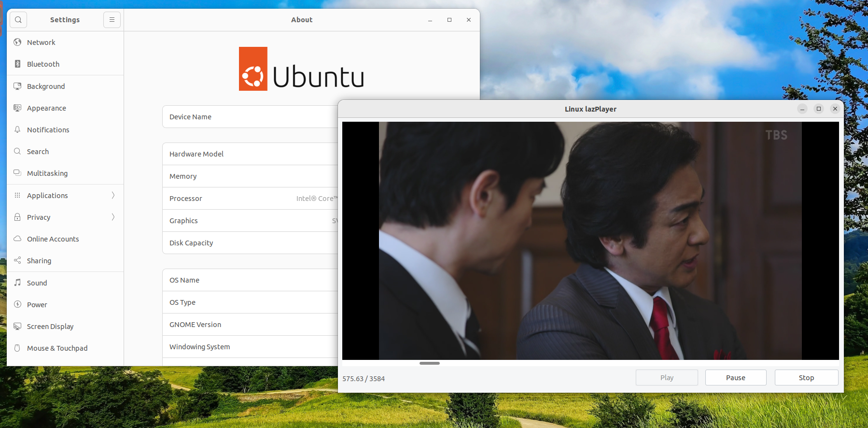Click the Memory row in About

tap(250, 176)
